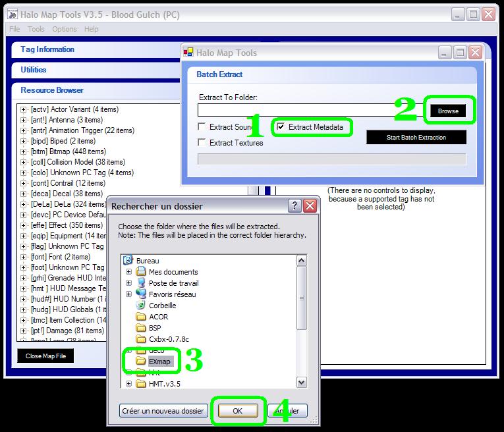Click the Browse button
Screen dimensions: 504x432
[448, 111]
